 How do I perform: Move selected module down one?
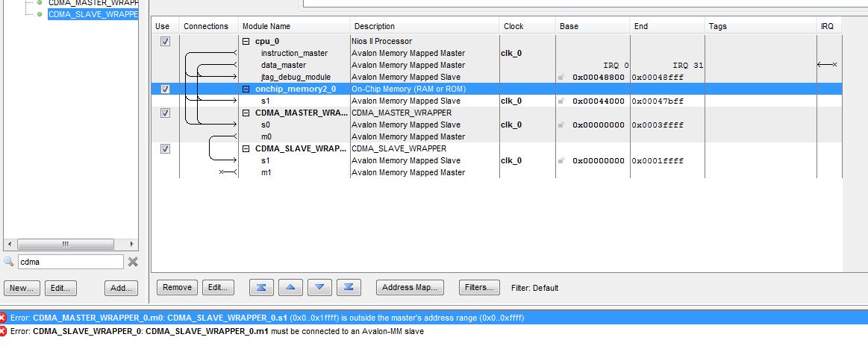tap(319, 287)
